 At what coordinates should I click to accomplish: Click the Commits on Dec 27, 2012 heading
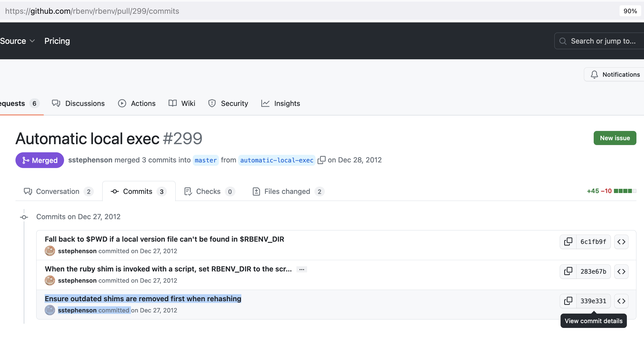pyautogui.click(x=78, y=217)
